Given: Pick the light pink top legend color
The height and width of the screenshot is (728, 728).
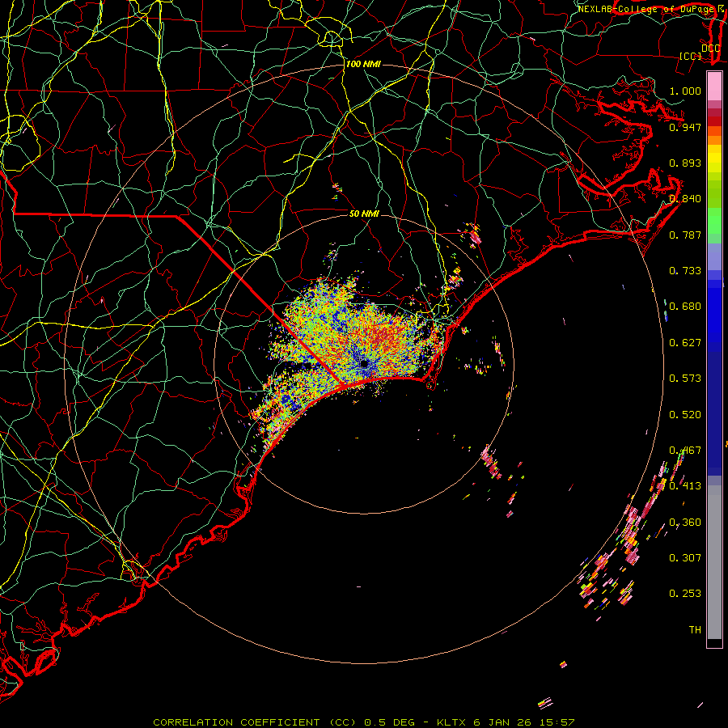Looking at the screenshot, I should 714,86.
